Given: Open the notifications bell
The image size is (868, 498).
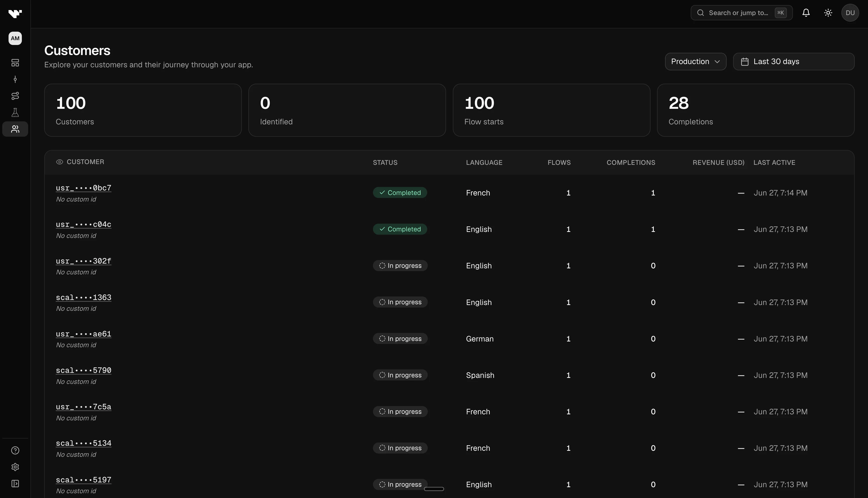Looking at the screenshot, I should click(806, 13).
